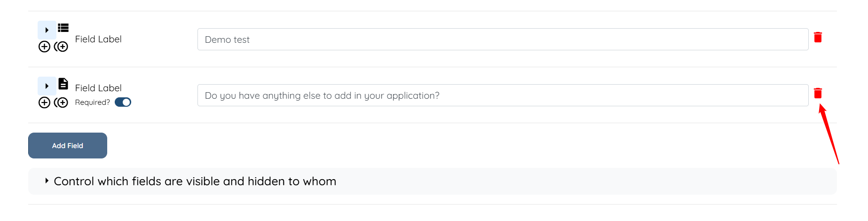
Task: Expand the Demo test field options arrow
Action: pyautogui.click(x=47, y=30)
